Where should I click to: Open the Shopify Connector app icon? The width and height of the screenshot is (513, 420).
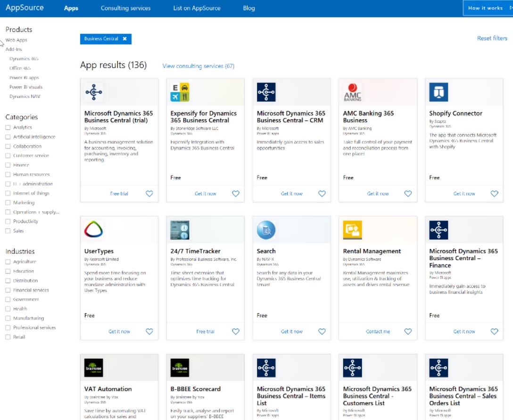coord(439,92)
